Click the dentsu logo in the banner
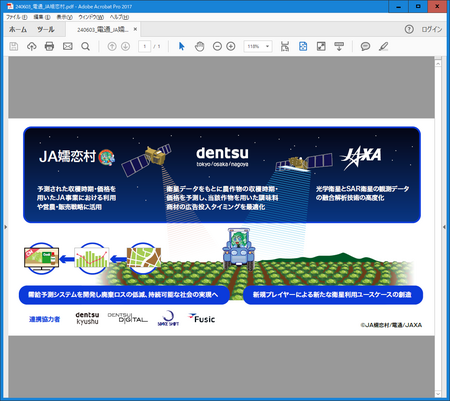 (x=222, y=156)
